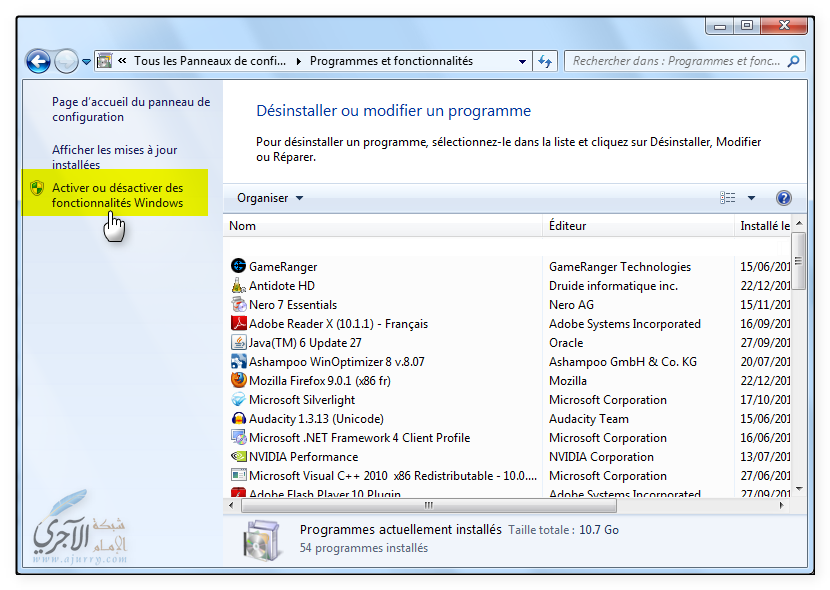This screenshot has height=590, width=830.
Task: Click the refresh button beside address bar
Action: coord(546,61)
